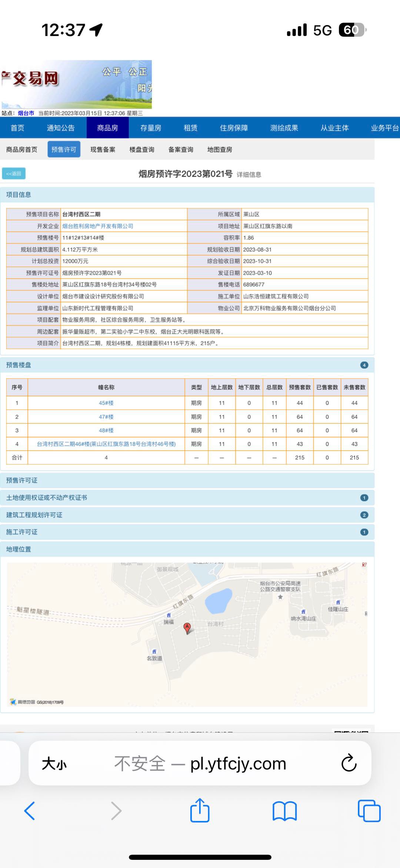Switch to 地图查房 sub-tab
400x868 pixels.
tap(220, 149)
